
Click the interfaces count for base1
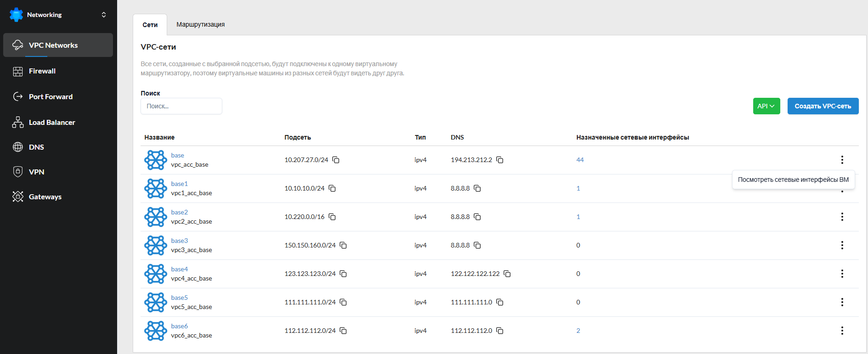[x=578, y=188]
